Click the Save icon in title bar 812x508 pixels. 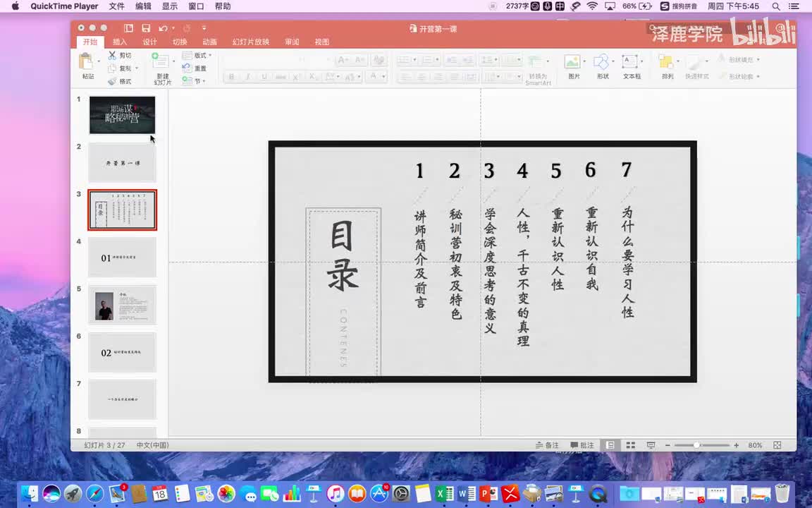click(x=146, y=28)
